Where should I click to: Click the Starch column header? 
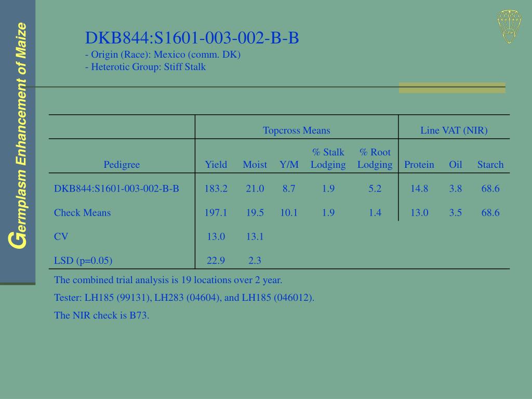click(490, 165)
